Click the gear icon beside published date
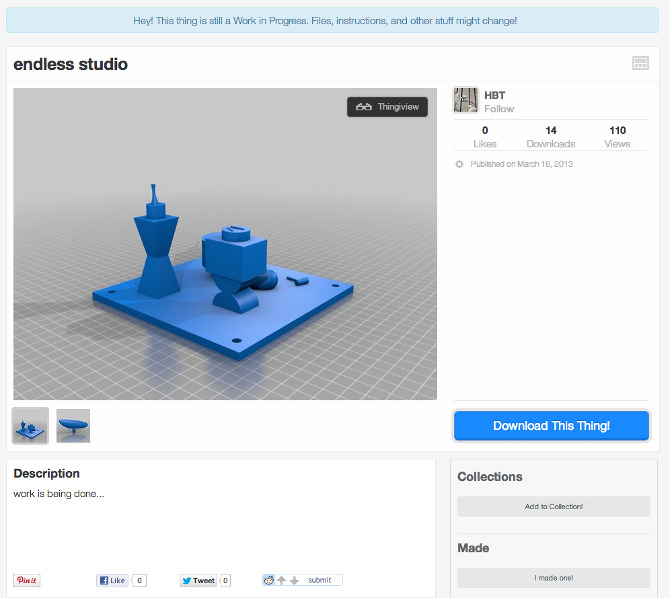 pyautogui.click(x=459, y=164)
